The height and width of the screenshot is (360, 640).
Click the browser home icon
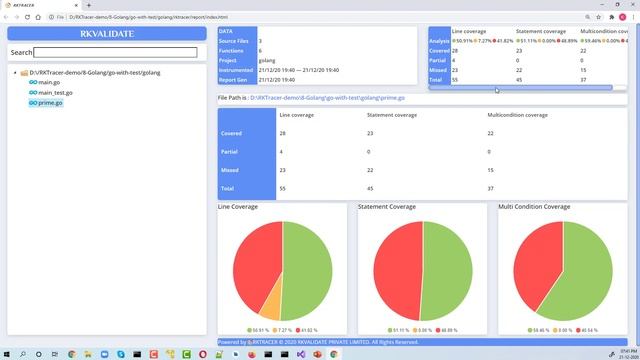tap(38, 17)
